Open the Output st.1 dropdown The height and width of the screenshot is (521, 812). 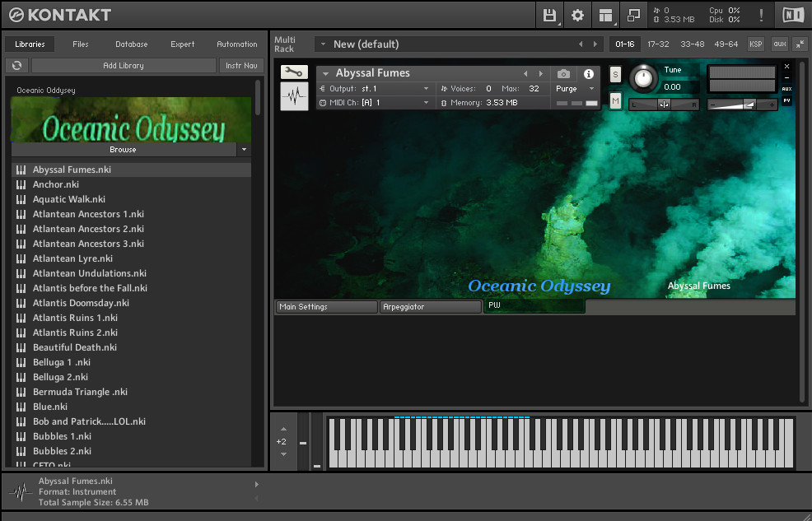tap(427, 88)
